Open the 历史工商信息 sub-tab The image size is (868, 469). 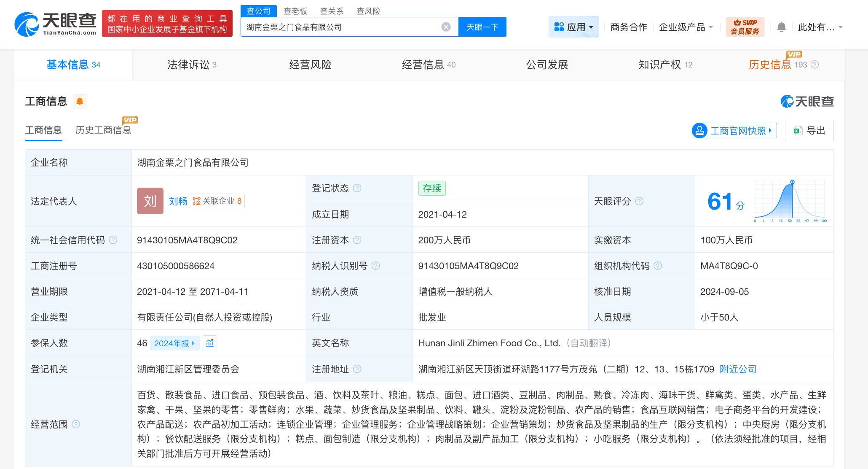click(x=103, y=130)
